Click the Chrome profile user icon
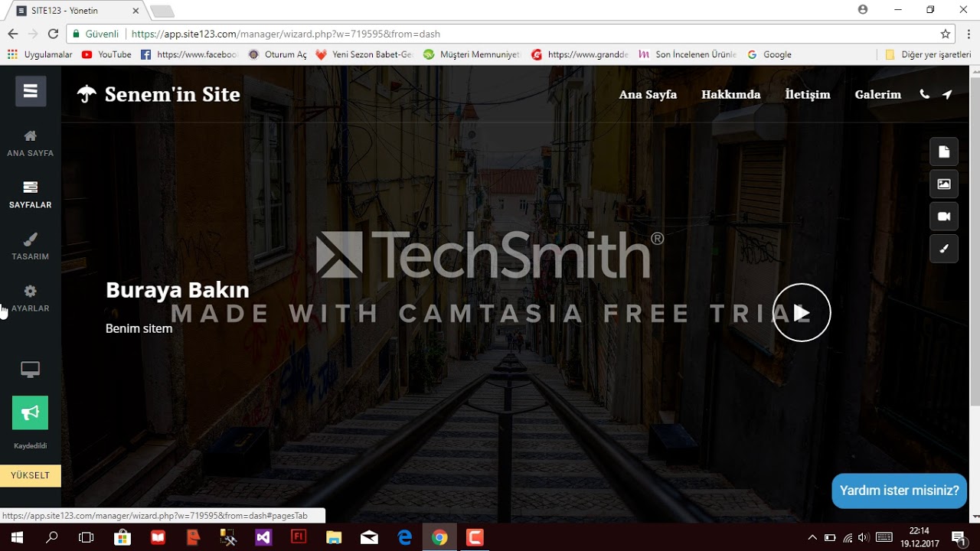This screenshot has width=980, height=551. [x=863, y=9]
